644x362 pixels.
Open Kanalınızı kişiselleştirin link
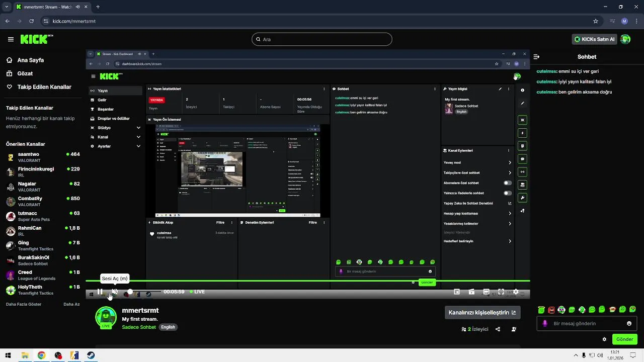click(x=482, y=312)
